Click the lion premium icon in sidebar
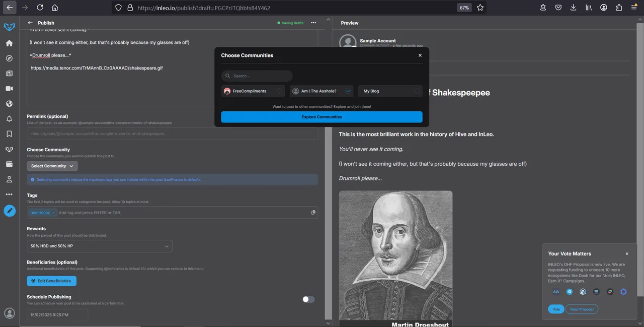 coord(9,149)
